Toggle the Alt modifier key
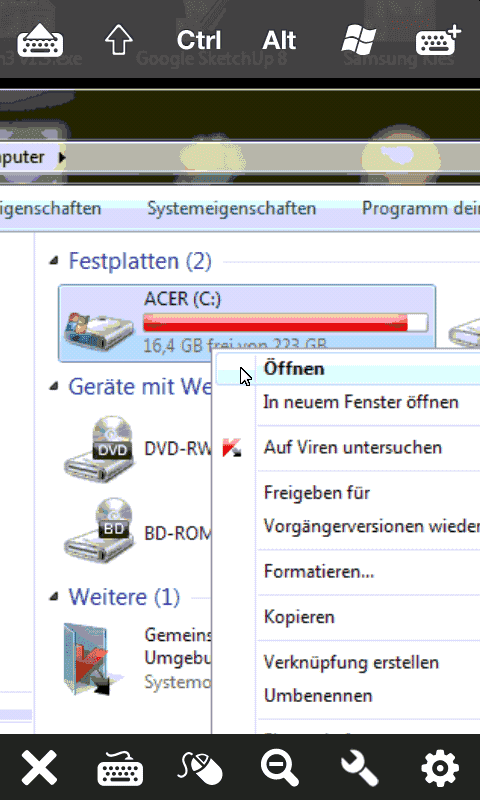480x800 pixels. pyautogui.click(x=279, y=40)
